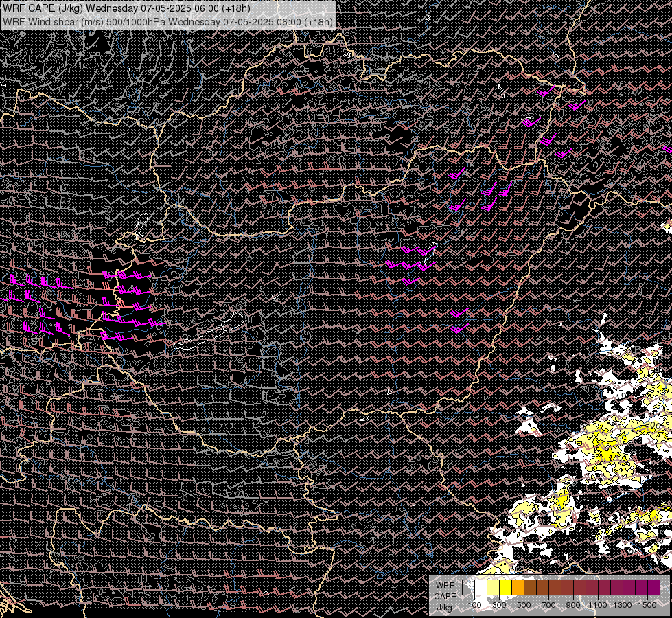Viewport: 672px width, 618px height.
Task: Select the pale yellow CAPE legend swatch
Action: (x=494, y=588)
